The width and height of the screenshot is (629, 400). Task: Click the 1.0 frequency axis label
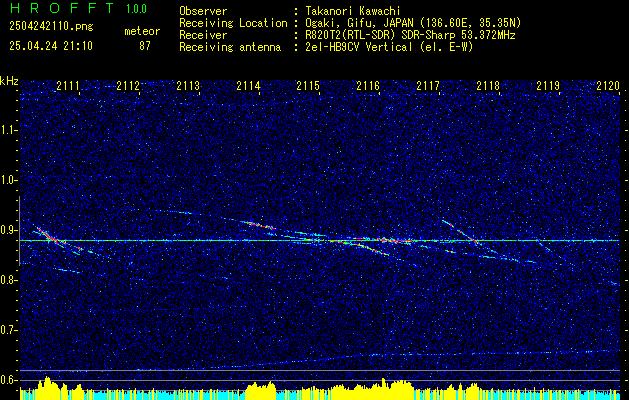9,180
